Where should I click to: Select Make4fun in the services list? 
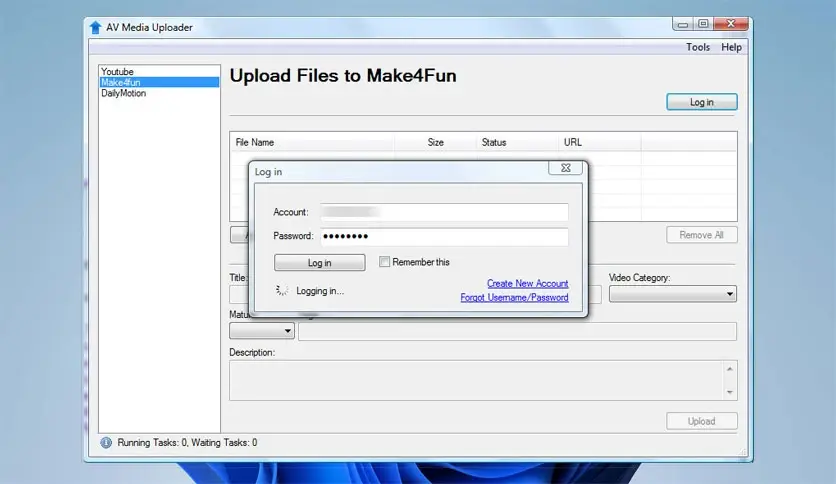tap(159, 82)
